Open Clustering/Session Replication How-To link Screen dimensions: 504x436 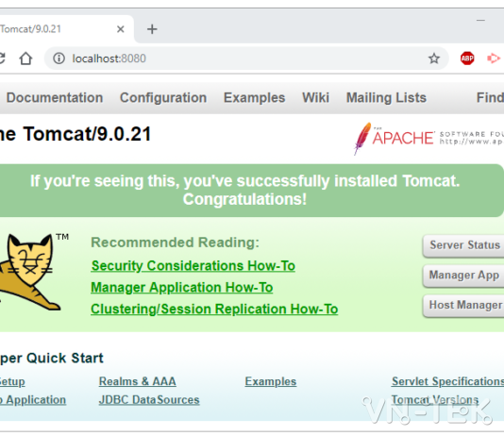tap(214, 310)
